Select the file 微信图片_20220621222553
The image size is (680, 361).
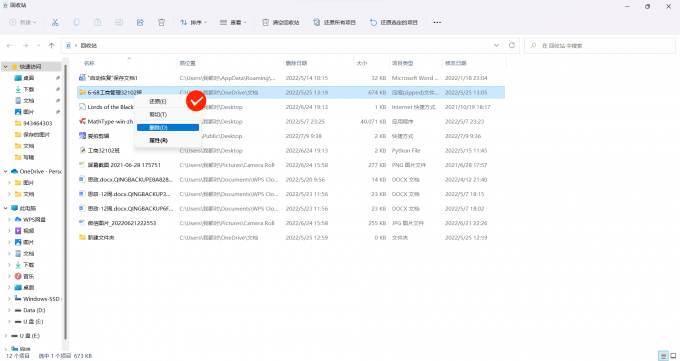click(x=122, y=223)
